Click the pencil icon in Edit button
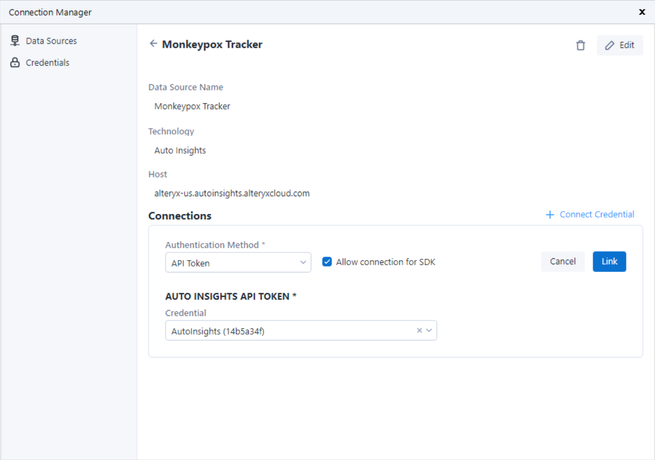 pyautogui.click(x=609, y=45)
